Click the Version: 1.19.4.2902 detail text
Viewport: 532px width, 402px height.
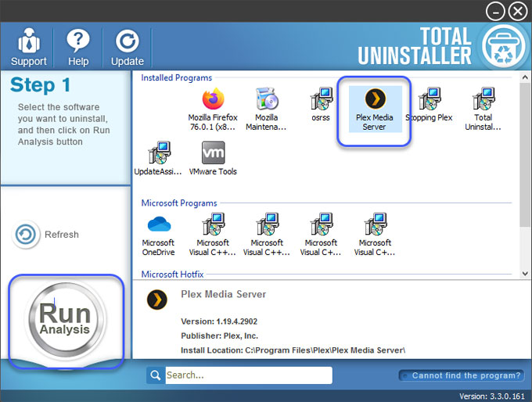[x=219, y=321]
